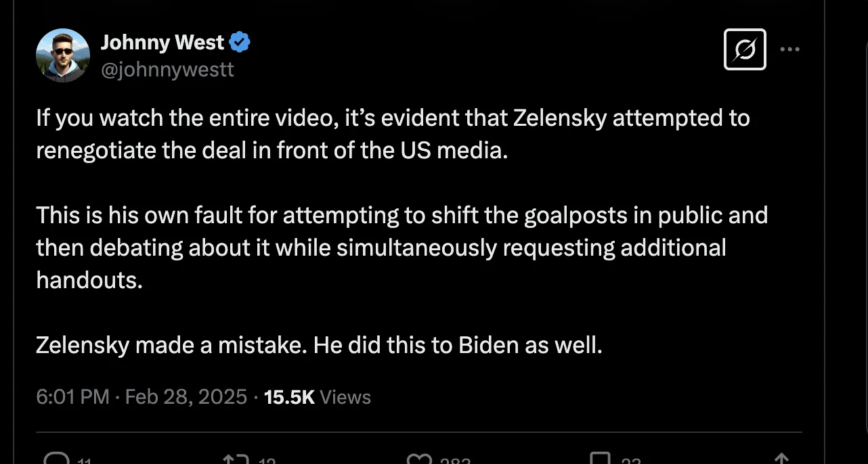Click the 6:01 PM Feb 28 timestamp
The width and height of the screenshot is (868, 464).
pyautogui.click(x=141, y=396)
